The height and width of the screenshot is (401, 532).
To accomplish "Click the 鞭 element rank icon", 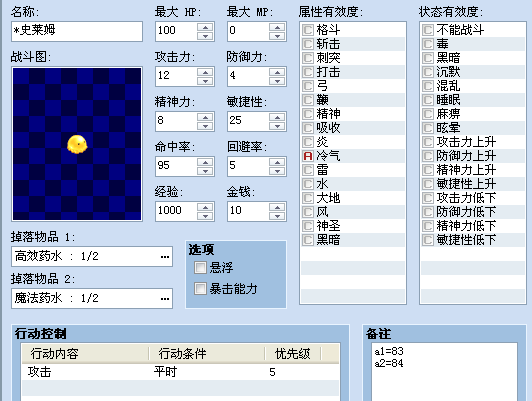I will pos(308,100).
